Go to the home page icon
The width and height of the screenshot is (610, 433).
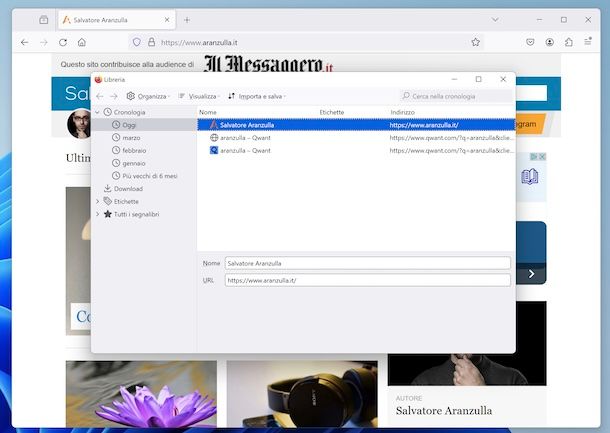(82, 42)
